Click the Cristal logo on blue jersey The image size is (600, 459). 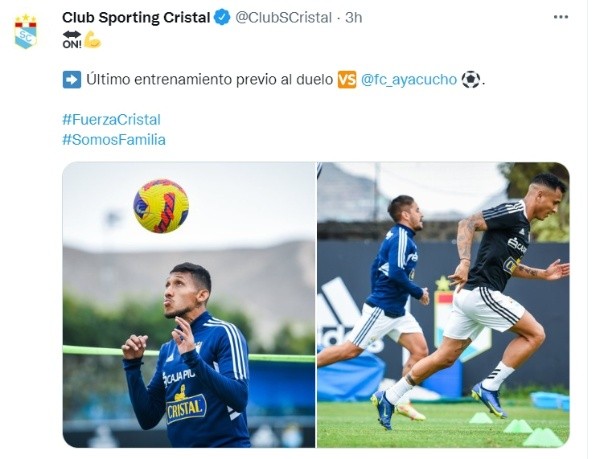click(186, 405)
